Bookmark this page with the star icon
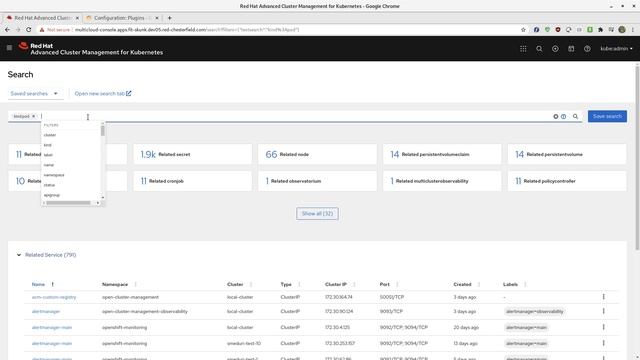640x360 pixels. [x=523, y=29]
